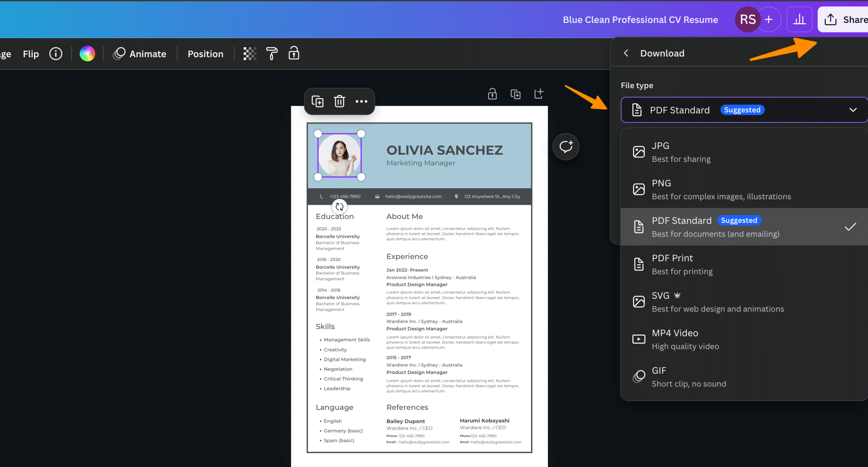This screenshot has height=467, width=868.
Task: Open the transparency settings icon
Action: click(x=250, y=53)
